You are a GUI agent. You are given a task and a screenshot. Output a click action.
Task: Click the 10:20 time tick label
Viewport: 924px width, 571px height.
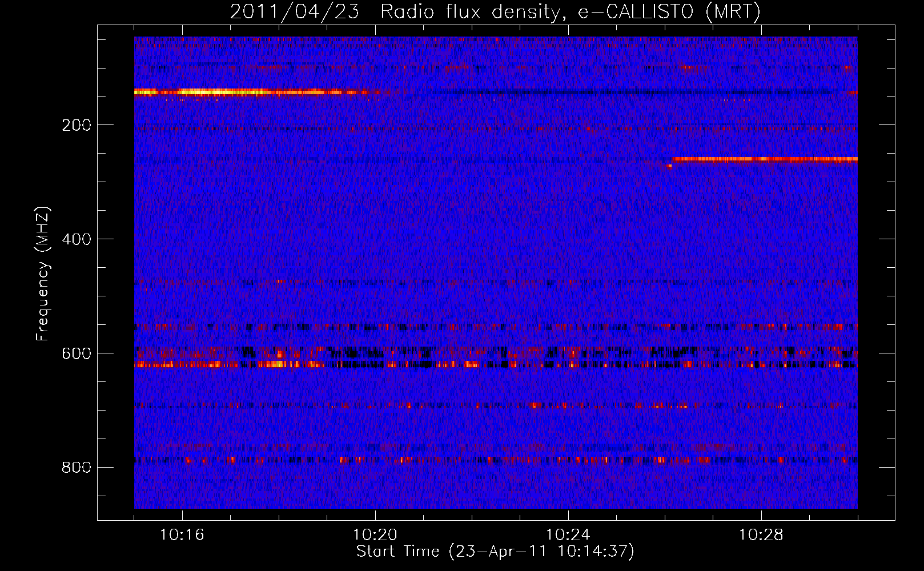pos(375,535)
